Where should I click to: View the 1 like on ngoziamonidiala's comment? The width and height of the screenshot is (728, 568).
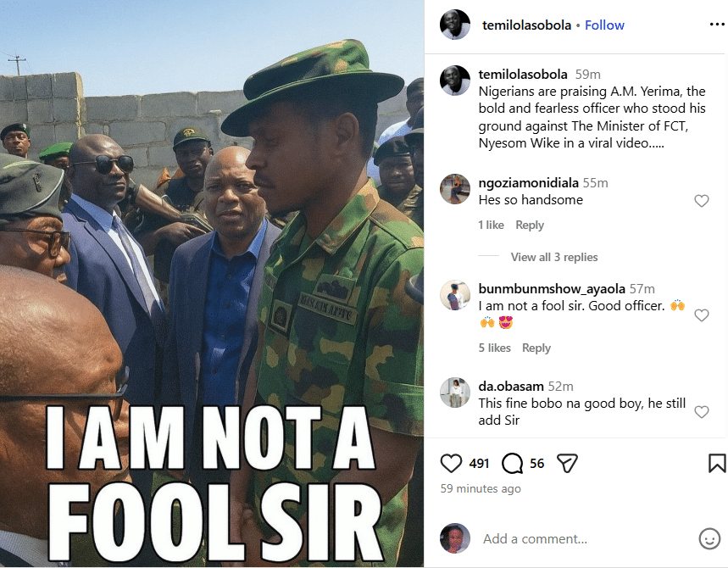pyautogui.click(x=491, y=225)
